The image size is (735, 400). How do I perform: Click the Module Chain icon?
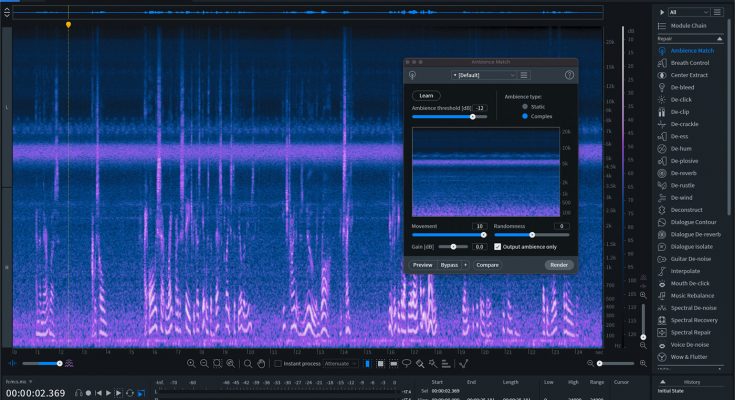(x=662, y=25)
